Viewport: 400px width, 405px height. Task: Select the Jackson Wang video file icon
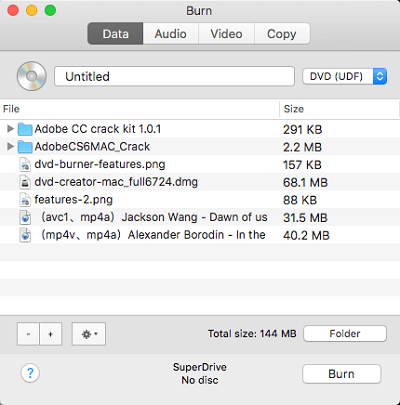(25, 217)
